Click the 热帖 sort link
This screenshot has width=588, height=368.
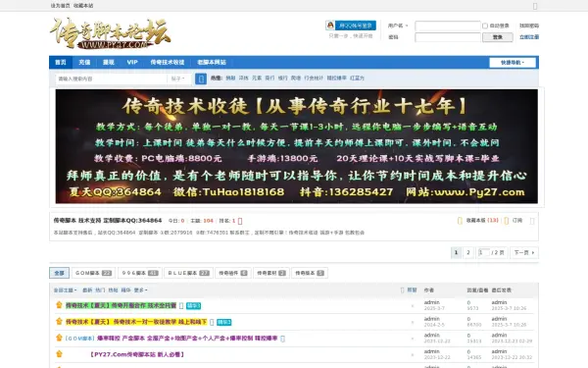point(113,289)
